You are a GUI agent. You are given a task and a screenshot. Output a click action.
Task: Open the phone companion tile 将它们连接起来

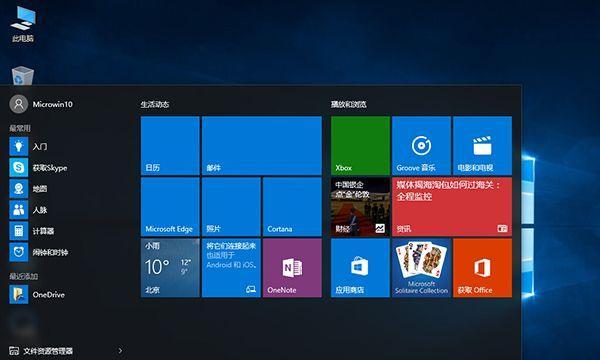click(231, 268)
